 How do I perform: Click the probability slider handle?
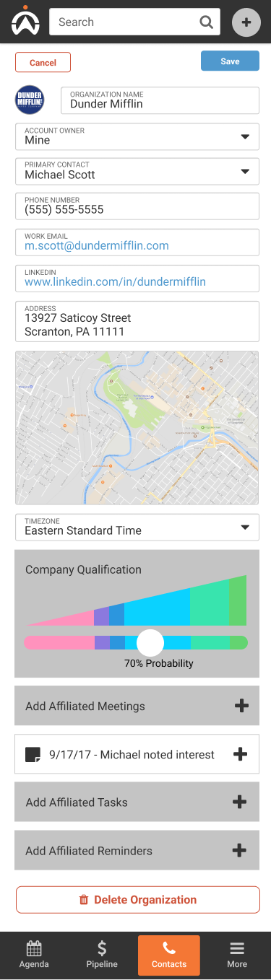click(x=150, y=642)
